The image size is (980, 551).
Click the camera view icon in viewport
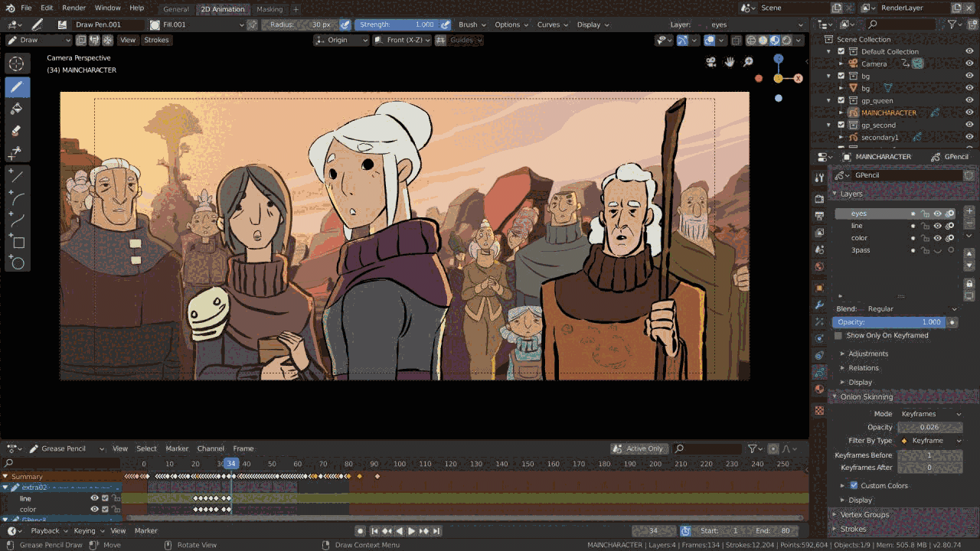711,62
